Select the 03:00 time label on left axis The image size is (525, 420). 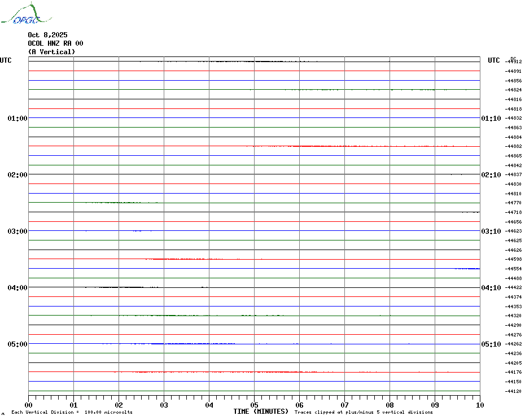tap(17, 231)
